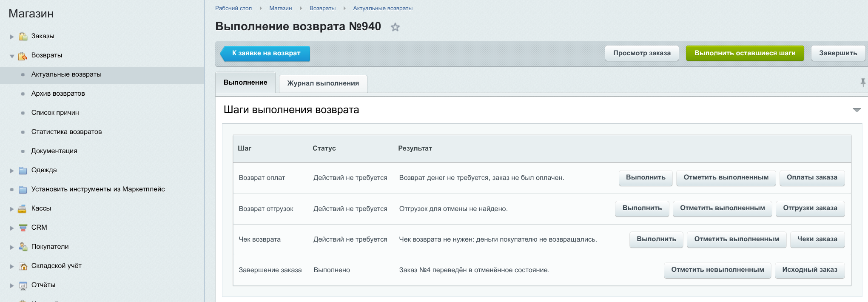The width and height of the screenshot is (868, 302).
Task: Click the Заказы shopping bag icon
Action: (23, 36)
